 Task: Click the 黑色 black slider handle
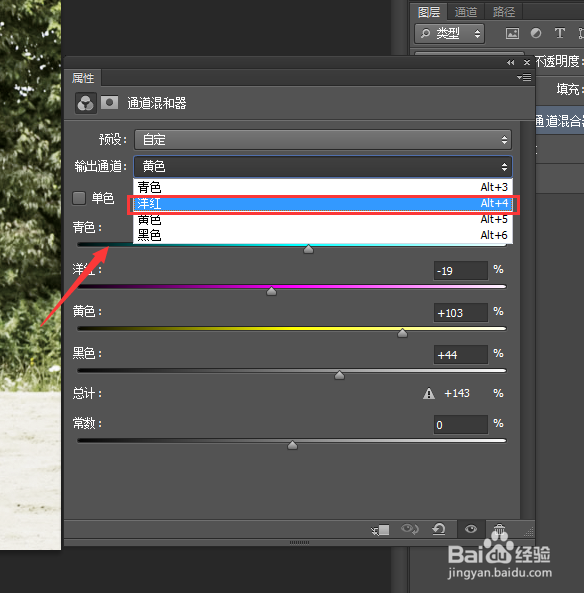(339, 375)
